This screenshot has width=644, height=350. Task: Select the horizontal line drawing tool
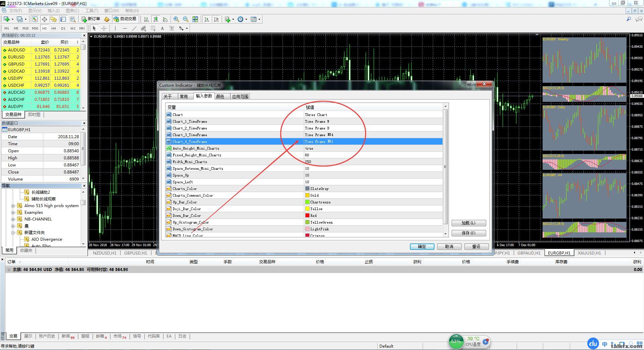click(125, 28)
